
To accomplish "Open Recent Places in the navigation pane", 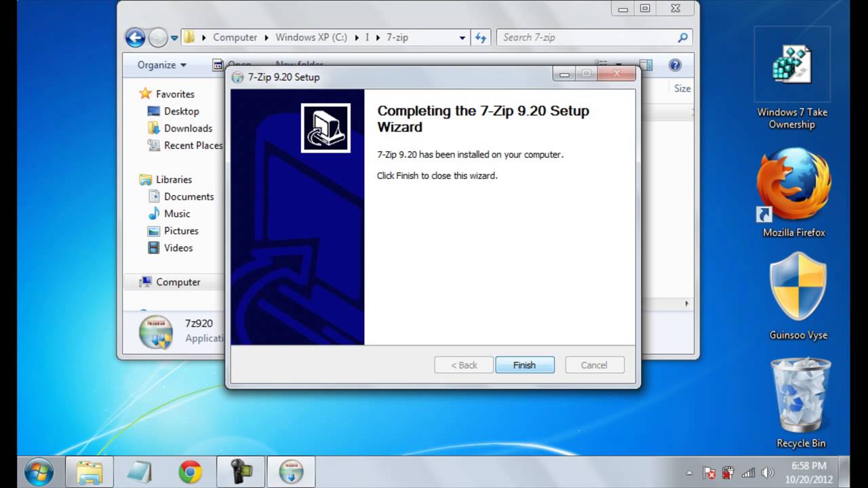I will (x=193, y=145).
